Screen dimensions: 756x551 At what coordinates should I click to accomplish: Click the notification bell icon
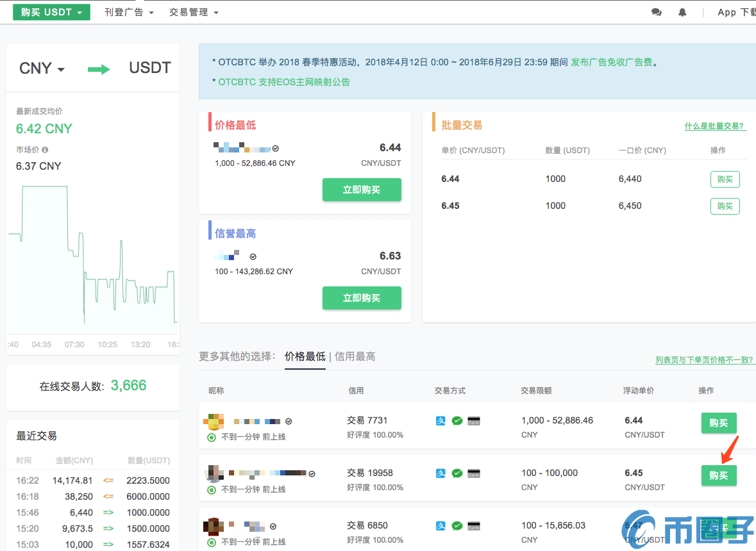click(682, 12)
